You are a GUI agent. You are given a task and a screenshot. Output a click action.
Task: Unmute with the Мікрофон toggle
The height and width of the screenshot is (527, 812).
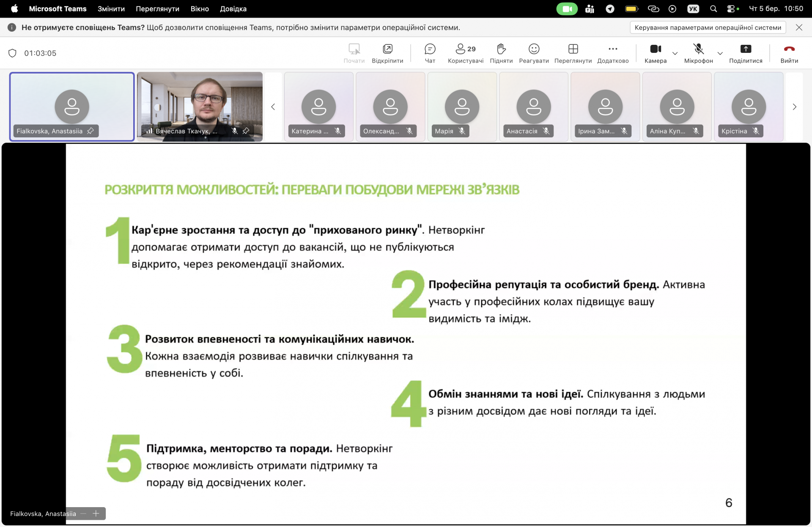698,53
